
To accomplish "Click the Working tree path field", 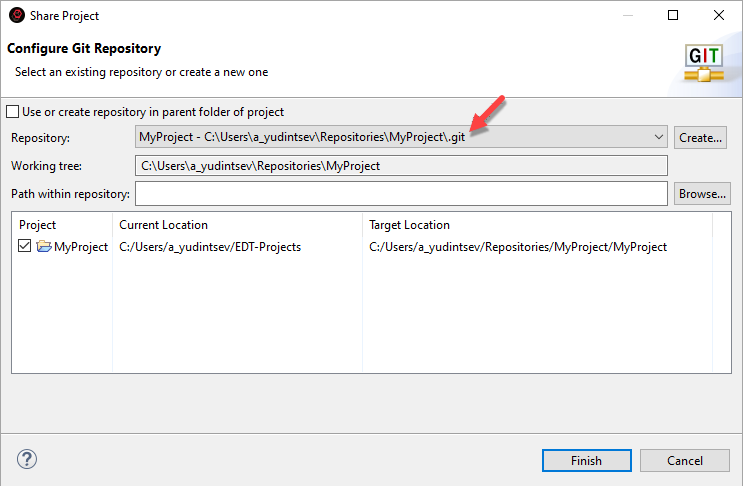I will click(x=400, y=165).
